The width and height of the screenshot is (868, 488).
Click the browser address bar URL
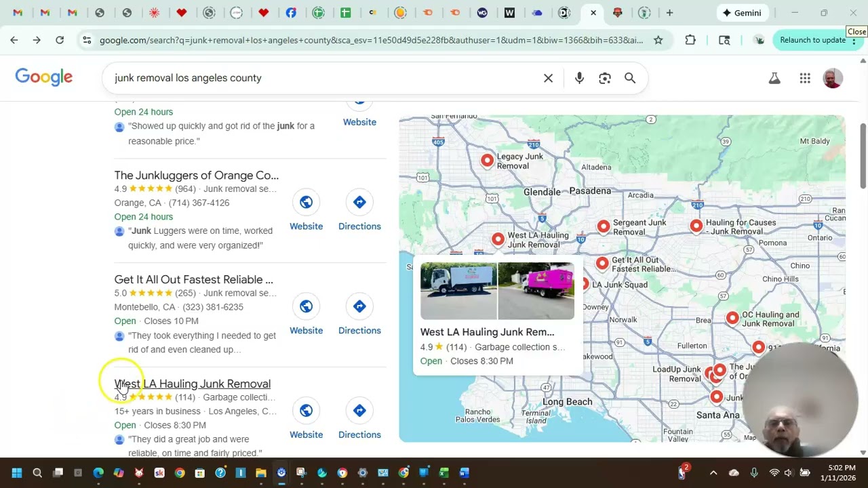click(371, 40)
